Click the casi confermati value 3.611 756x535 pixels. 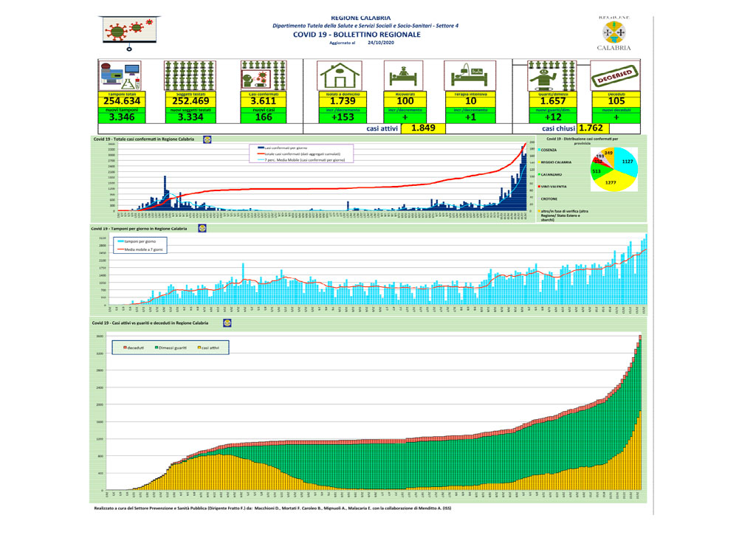coord(264,101)
